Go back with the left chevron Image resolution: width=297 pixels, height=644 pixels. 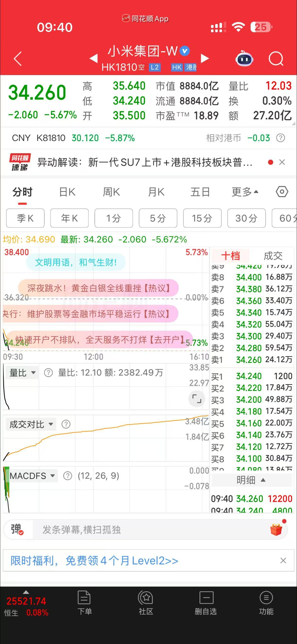click(x=18, y=59)
